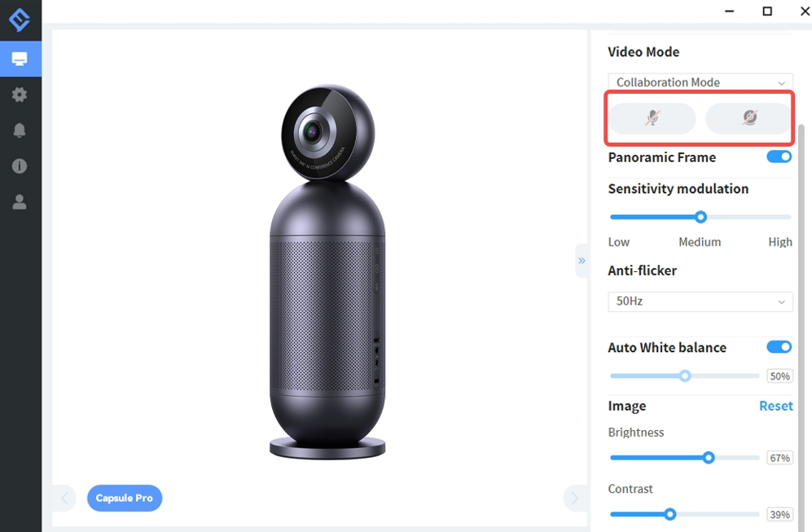Click the app logo icon in sidebar
This screenshot has width=812, height=532.
[x=20, y=20]
